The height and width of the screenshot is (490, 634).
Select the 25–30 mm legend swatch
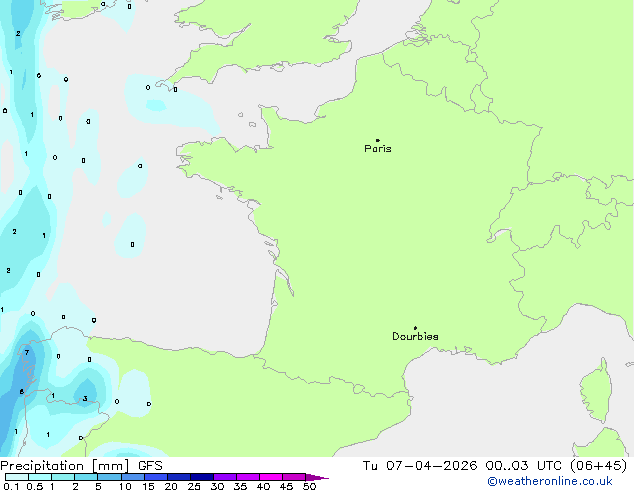(x=202, y=477)
